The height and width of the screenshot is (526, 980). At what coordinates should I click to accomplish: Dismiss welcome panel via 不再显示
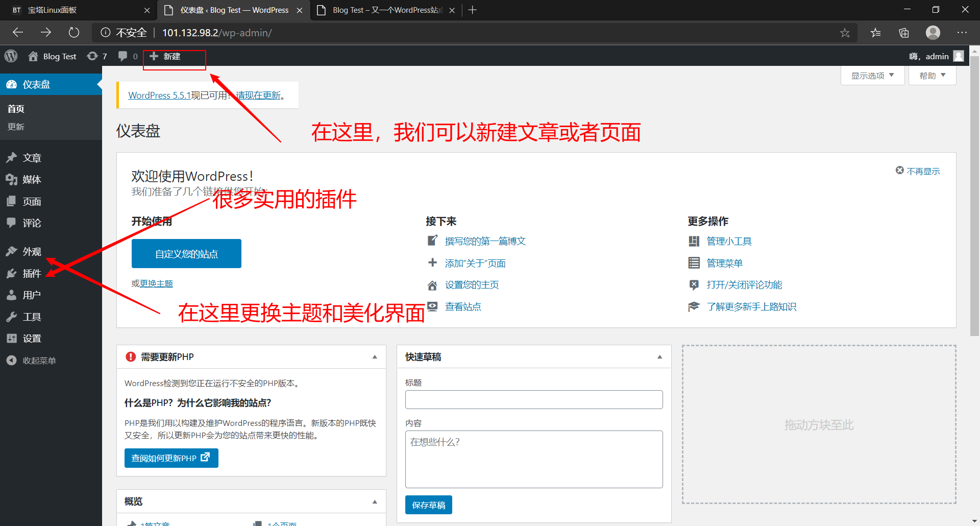[918, 171]
